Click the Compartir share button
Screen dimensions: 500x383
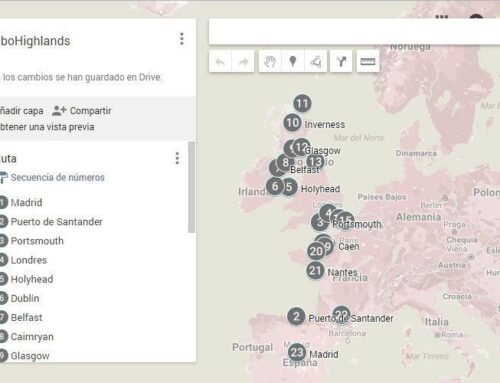click(90, 111)
